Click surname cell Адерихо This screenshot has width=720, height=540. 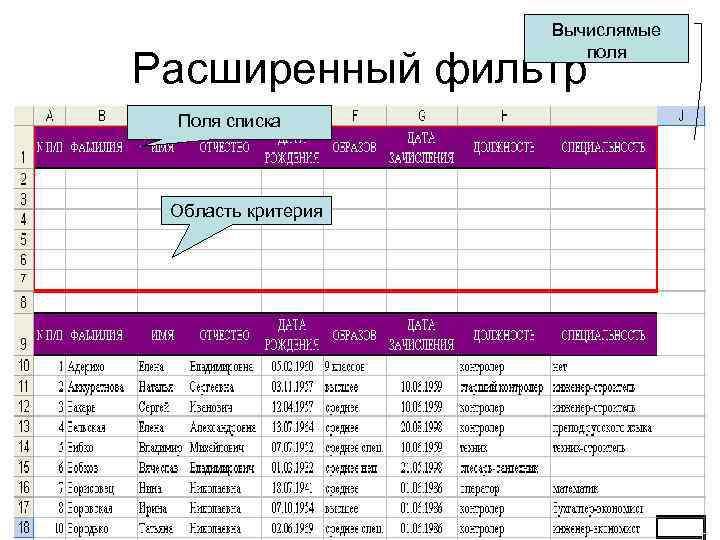click(101, 366)
